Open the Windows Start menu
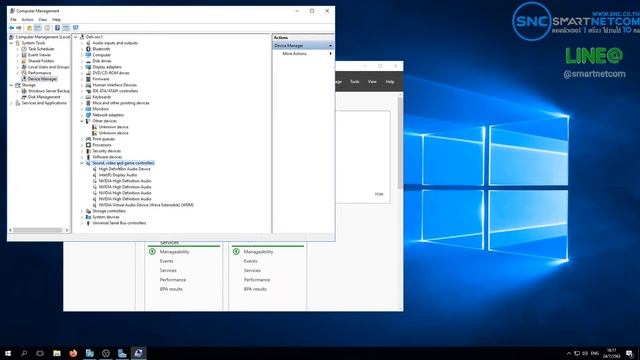640x360 pixels. pyautogui.click(x=8, y=353)
